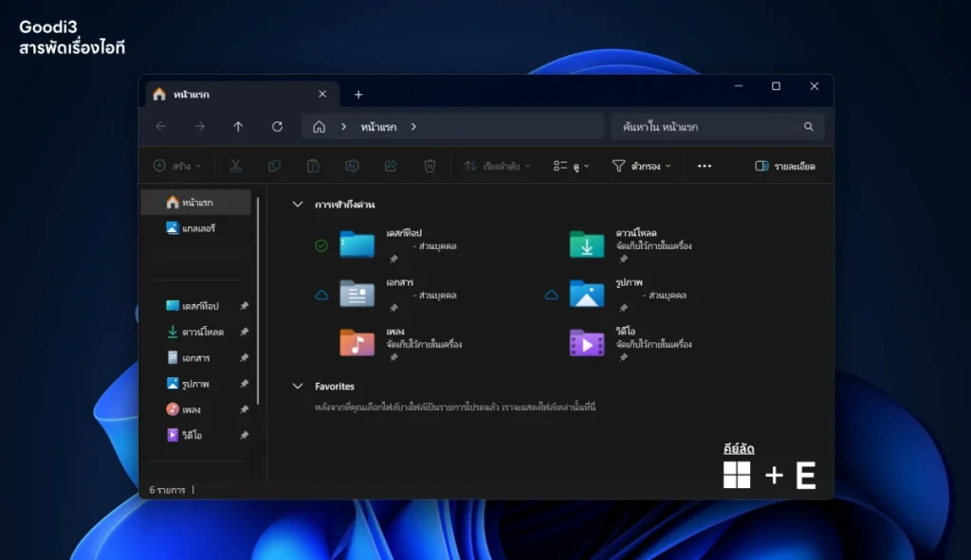
Task: Refresh the current folder view
Action: (x=277, y=126)
